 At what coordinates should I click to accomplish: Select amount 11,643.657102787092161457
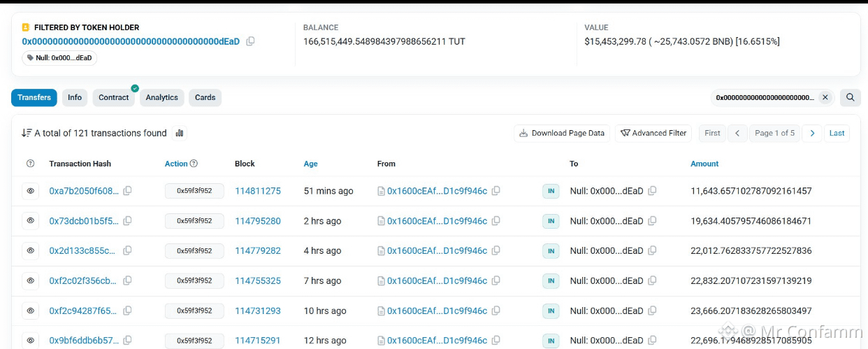751,191
